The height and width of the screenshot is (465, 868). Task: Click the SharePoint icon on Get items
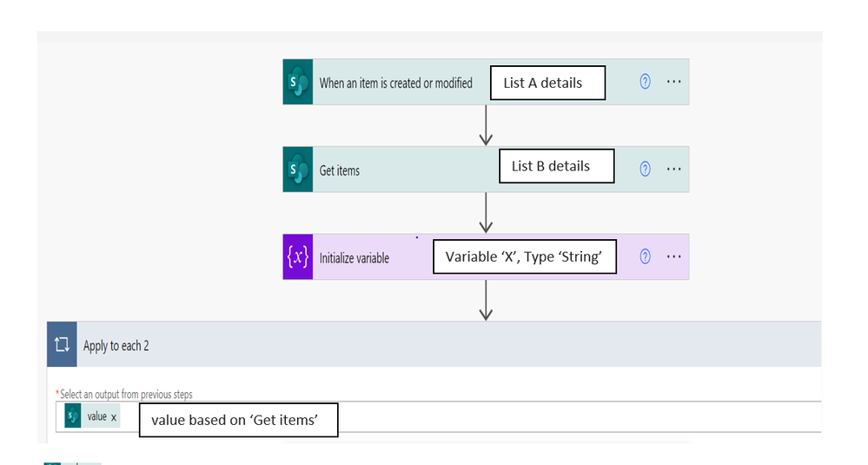[297, 169]
